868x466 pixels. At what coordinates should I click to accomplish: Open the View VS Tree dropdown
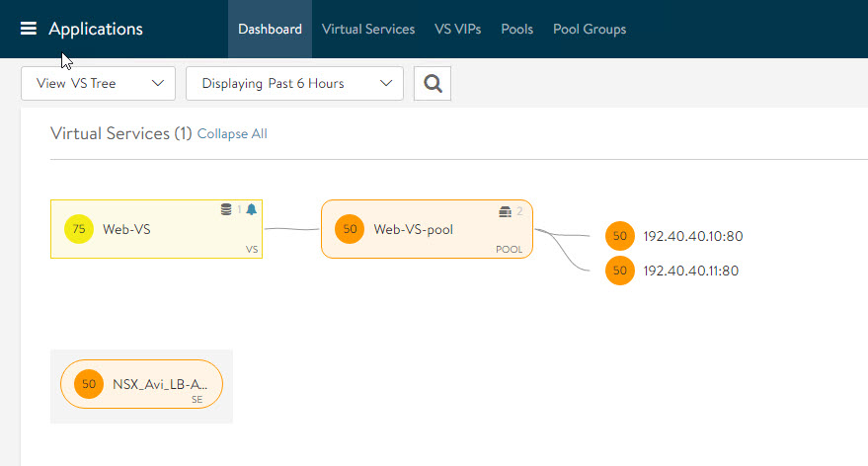click(98, 84)
